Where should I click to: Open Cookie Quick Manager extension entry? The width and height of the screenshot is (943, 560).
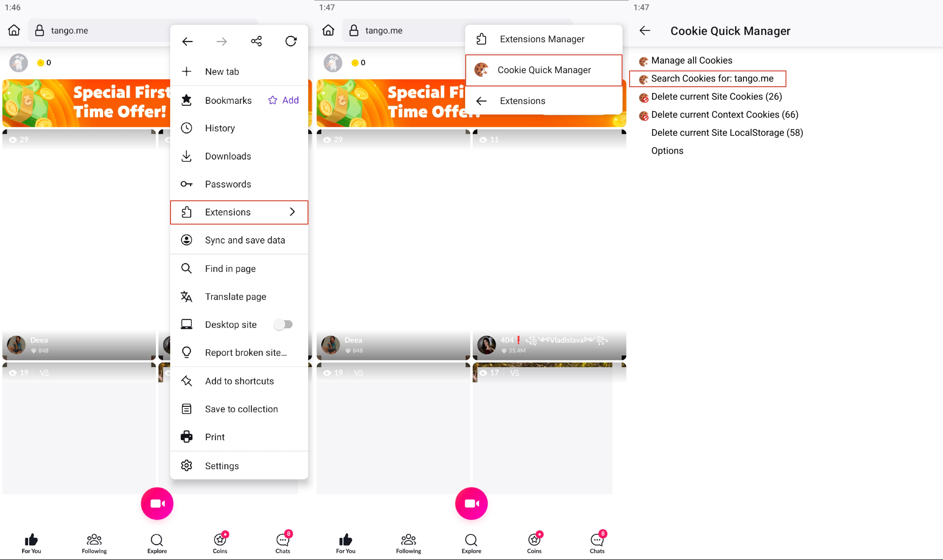point(544,70)
